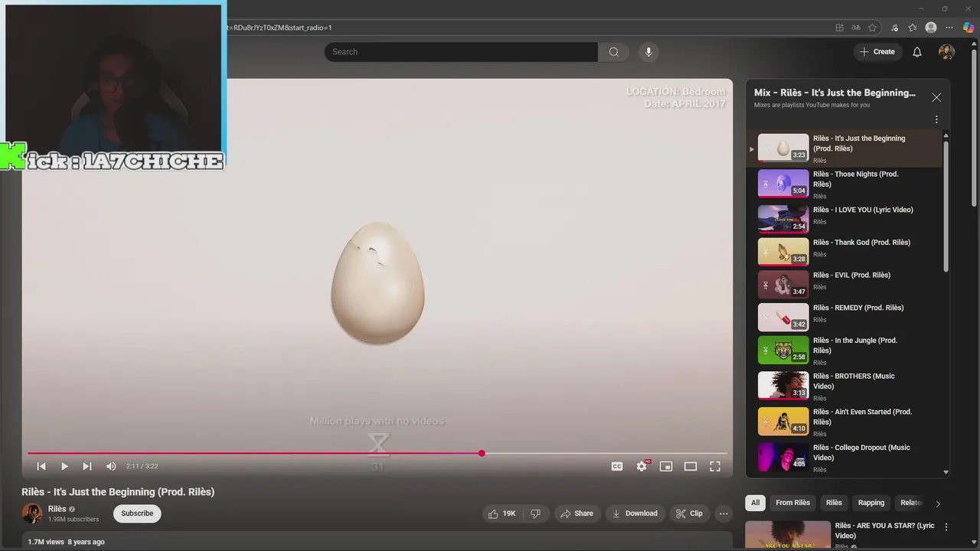Viewport: 980px width, 551px height.
Task: Select the All filter chip
Action: pyautogui.click(x=755, y=503)
